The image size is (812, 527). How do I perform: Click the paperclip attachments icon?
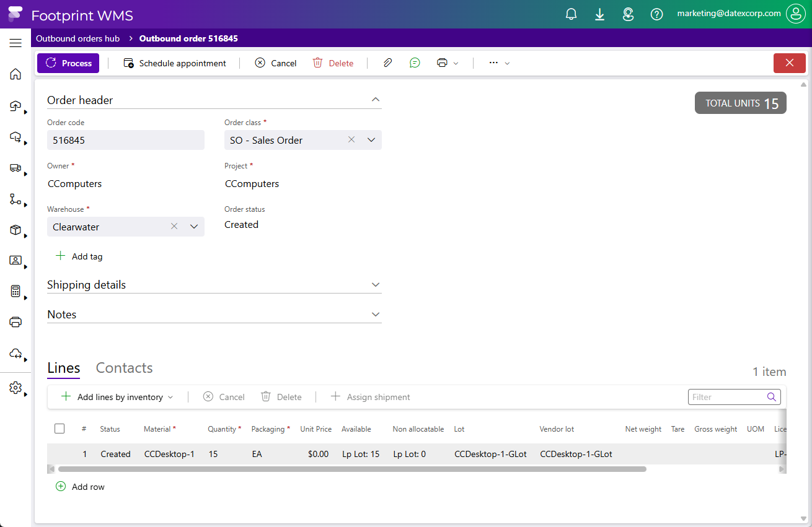coord(387,63)
